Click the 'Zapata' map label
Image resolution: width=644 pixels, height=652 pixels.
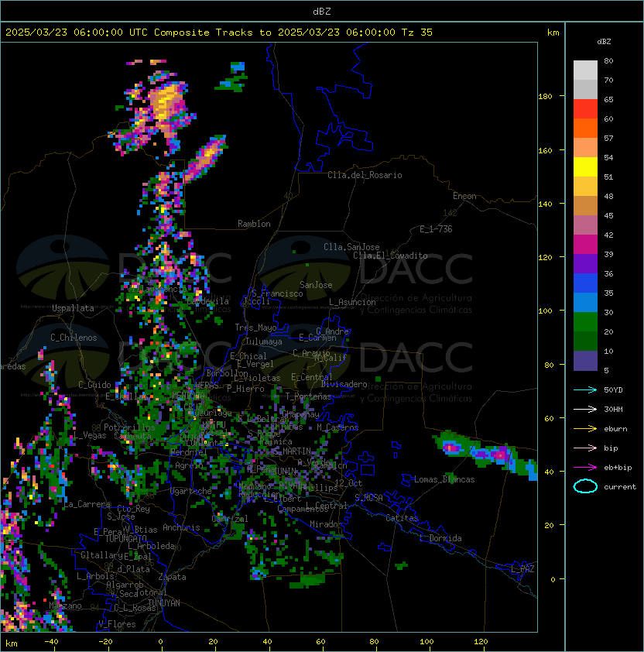point(172,577)
